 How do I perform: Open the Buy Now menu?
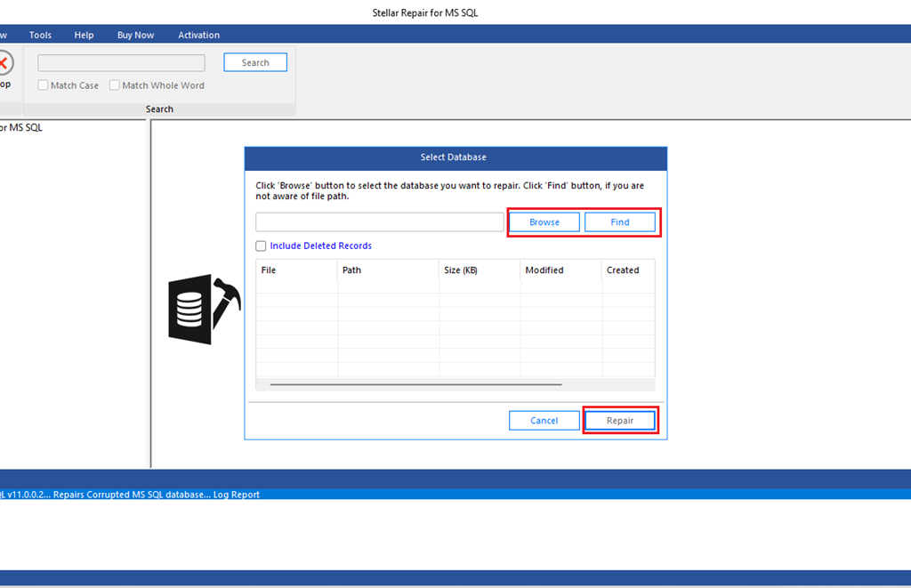pyautogui.click(x=135, y=35)
